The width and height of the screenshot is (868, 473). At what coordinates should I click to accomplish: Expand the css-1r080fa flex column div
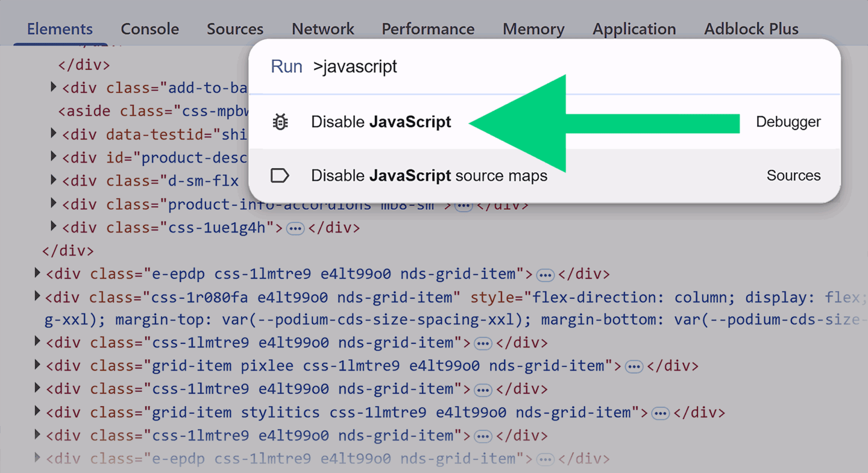click(x=37, y=296)
